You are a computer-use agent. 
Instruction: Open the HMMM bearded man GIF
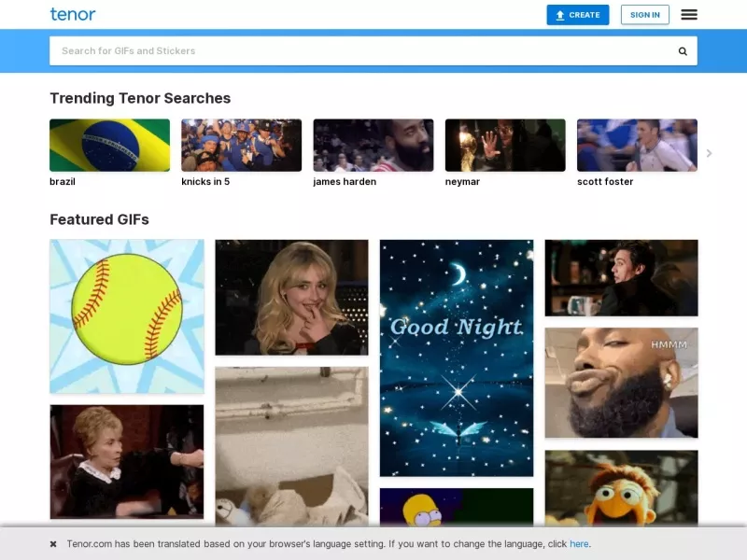(x=621, y=383)
